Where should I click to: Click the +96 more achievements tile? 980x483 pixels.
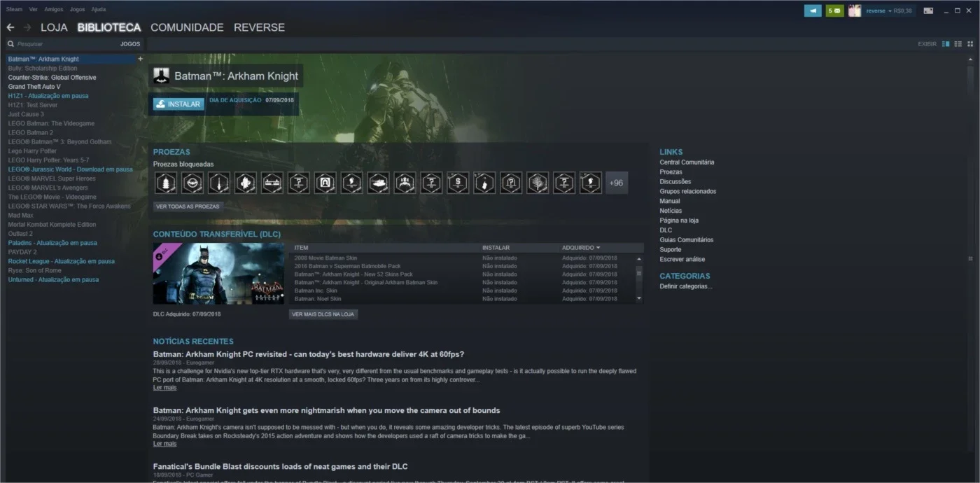pyautogui.click(x=616, y=183)
